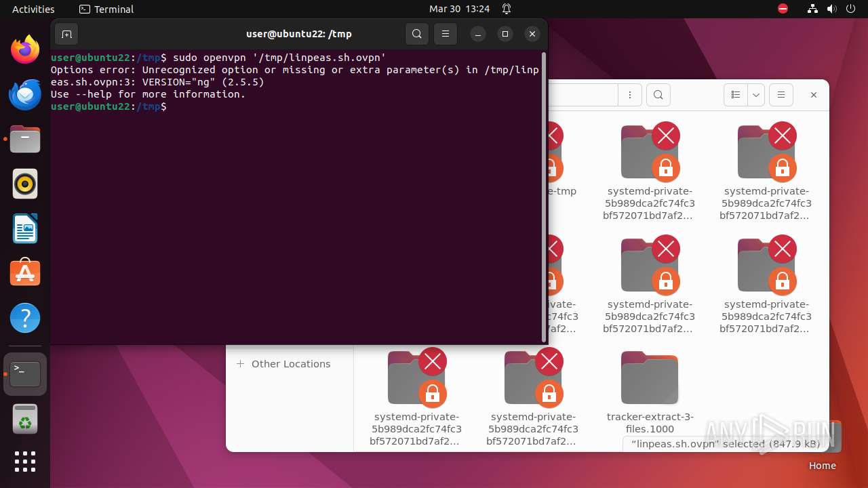Select second-row rightmost systemd-private folder

766,285
